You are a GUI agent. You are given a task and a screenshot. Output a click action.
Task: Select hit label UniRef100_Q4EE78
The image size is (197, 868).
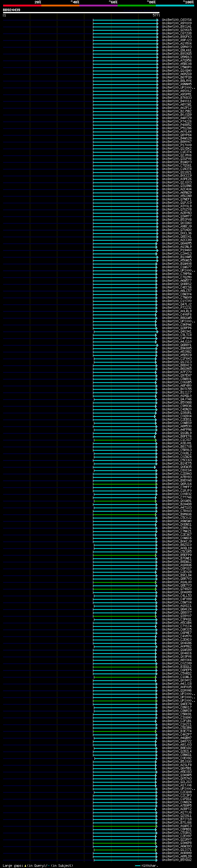[x=177, y=704]
